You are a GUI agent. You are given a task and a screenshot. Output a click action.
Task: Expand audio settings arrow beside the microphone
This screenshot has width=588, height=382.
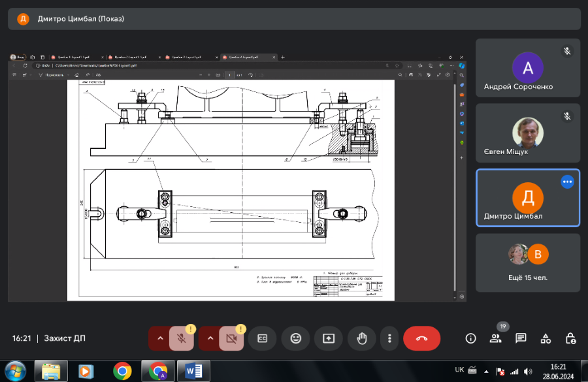point(160,338)
